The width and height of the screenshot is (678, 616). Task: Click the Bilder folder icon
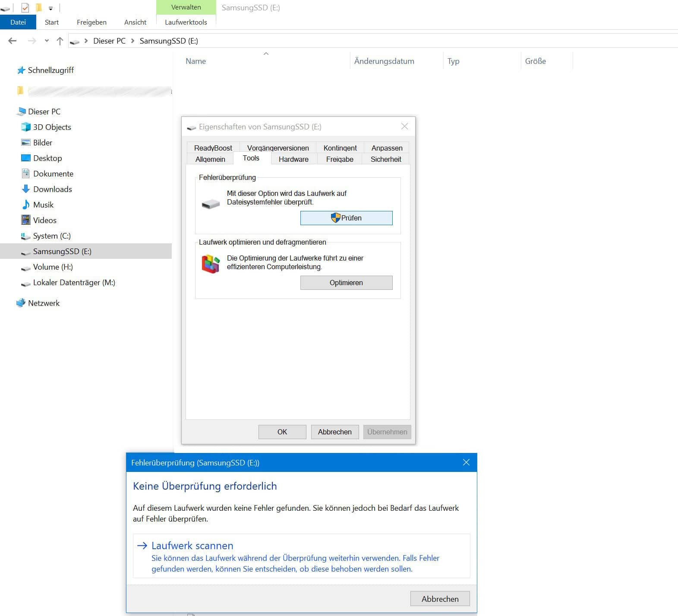[x=26, y=143]
